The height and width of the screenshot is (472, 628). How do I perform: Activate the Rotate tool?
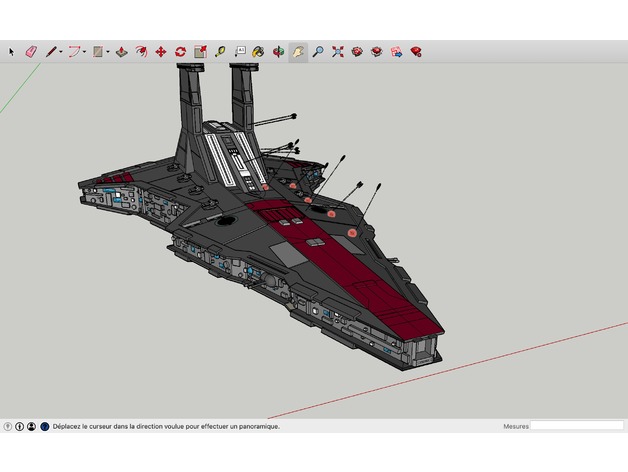point(181,51)
